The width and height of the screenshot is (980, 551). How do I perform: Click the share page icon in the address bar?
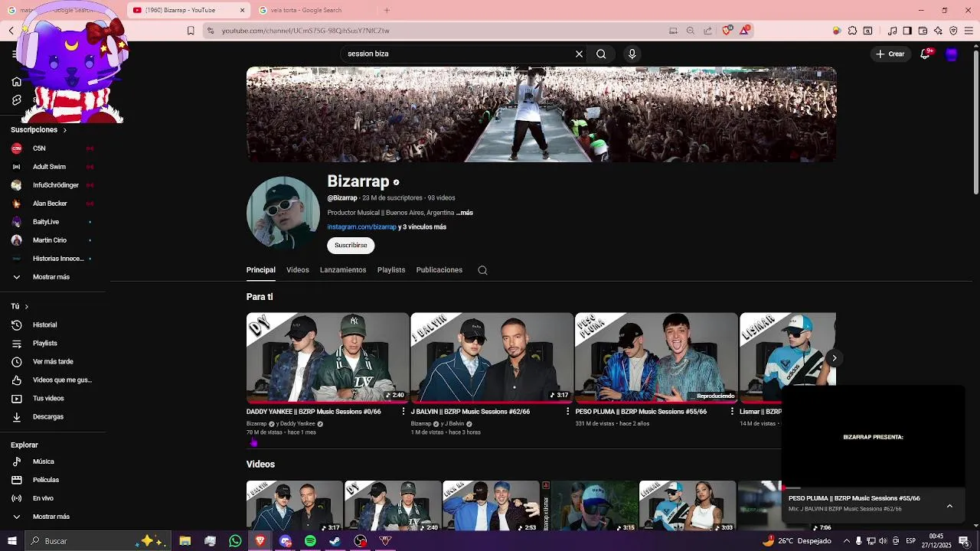click(707, 31)
